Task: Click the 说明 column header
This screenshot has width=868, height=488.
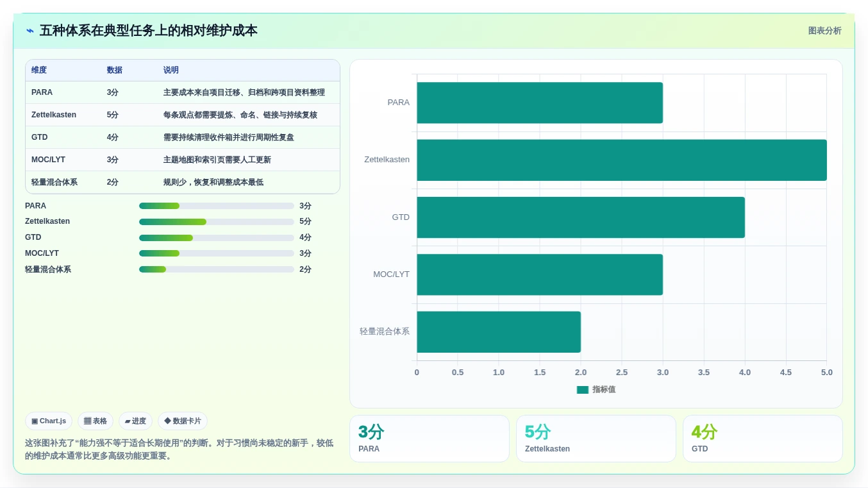Action: click(171, 71)
